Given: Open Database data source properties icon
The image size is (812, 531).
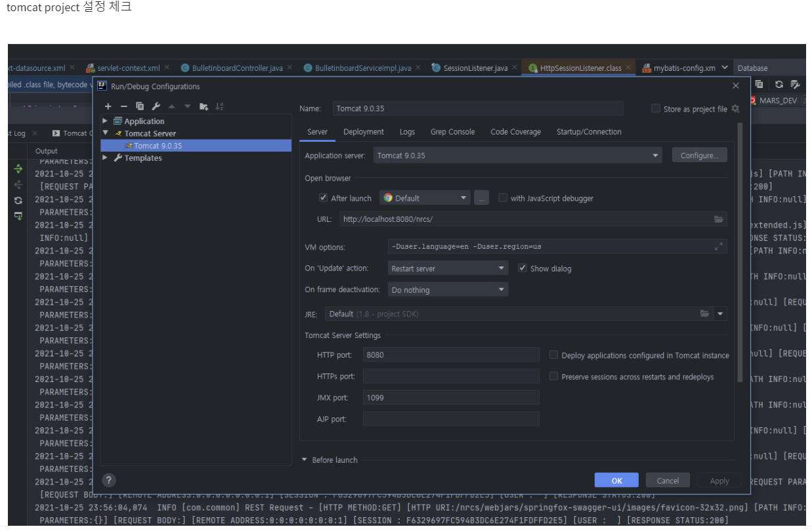Looking at the screenshot, I should click(795, 84).
